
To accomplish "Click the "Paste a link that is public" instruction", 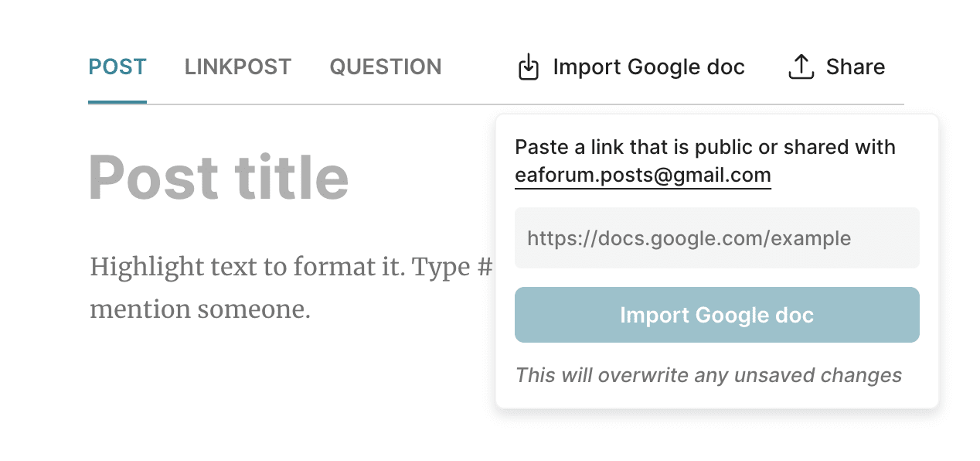I will click(x=705, y=147).
